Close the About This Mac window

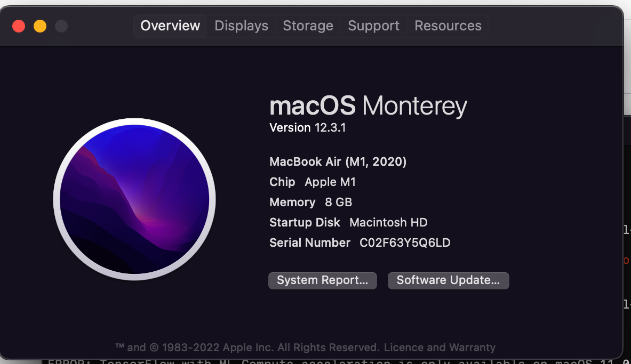(x=19, y=26)
